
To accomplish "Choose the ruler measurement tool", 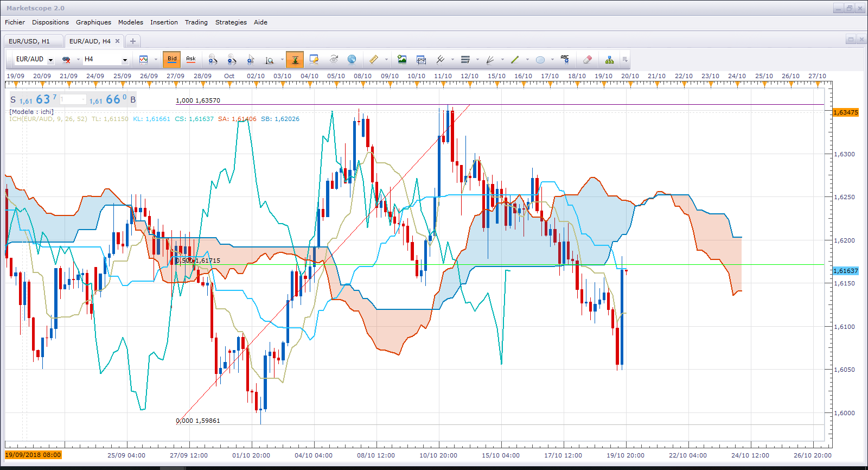I will point(373,59).
